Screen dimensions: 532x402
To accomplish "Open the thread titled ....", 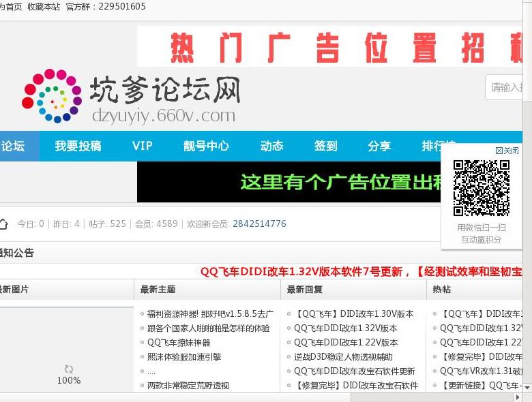I will (151, 372).
